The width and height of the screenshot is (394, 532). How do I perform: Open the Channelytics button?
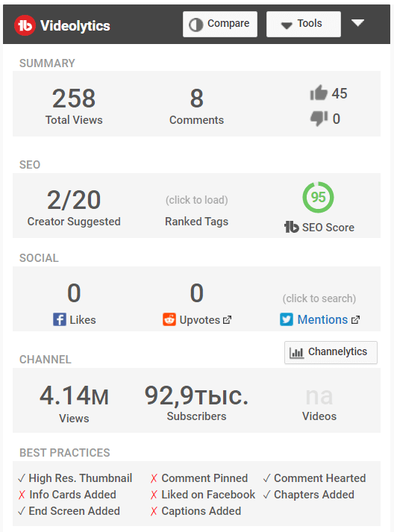point(331,352)
